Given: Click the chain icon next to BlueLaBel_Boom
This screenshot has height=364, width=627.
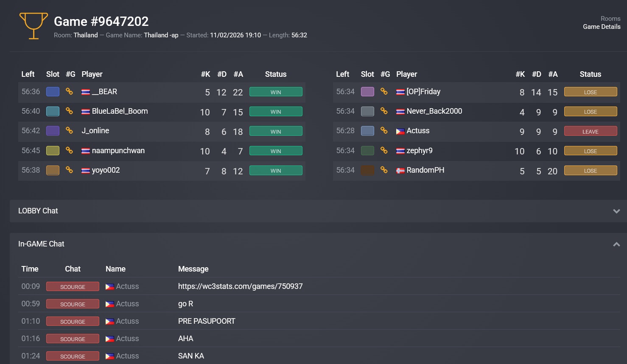Looking at the screenshot, I should tap(69, 111).
